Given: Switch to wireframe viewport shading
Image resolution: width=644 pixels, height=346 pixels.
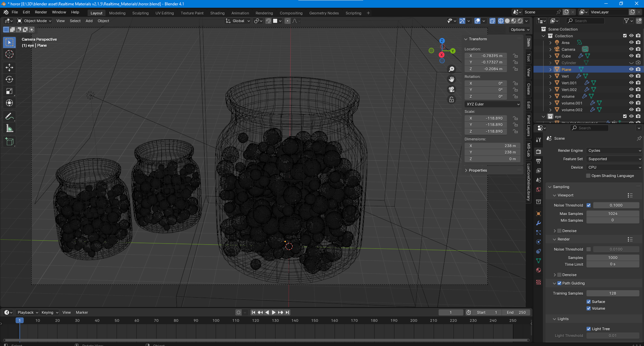Looking at the screenshot, I should [x=501, y=21].
